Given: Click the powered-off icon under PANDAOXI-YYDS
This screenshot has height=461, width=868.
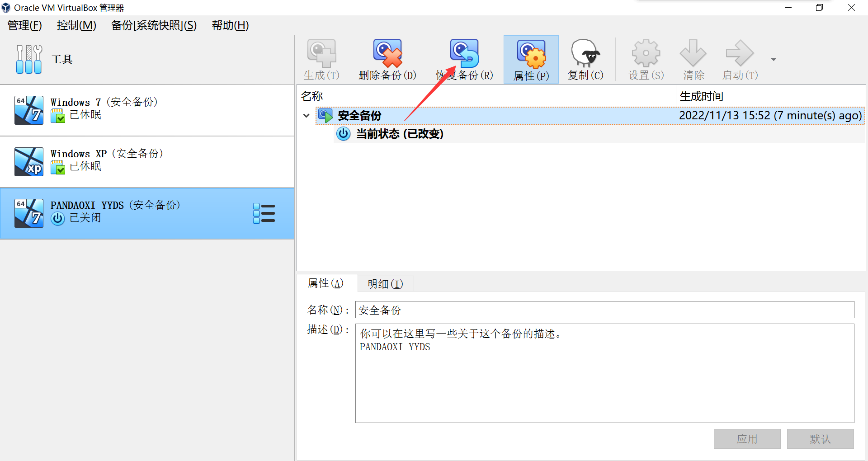Looking at the screenshot, I should (x=58, y=219).
